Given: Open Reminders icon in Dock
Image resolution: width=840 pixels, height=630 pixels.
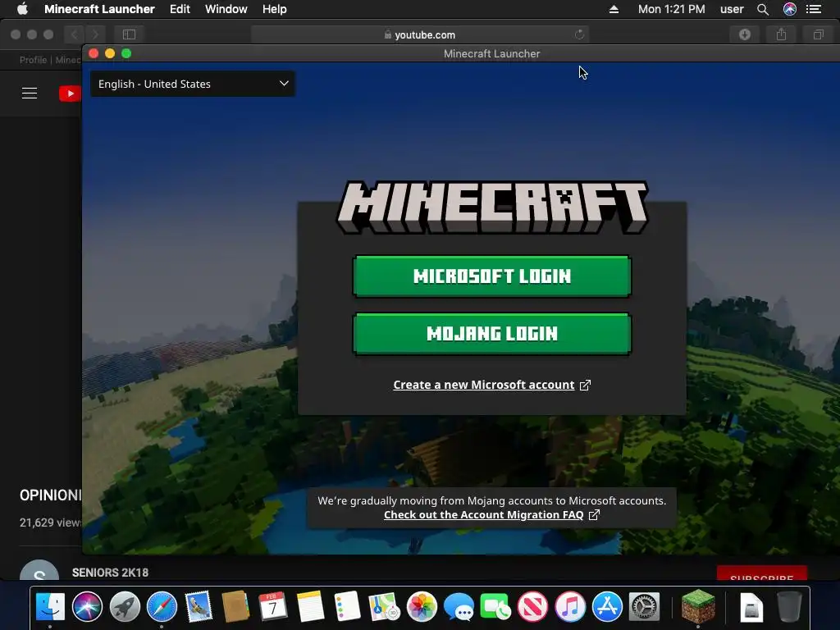Looking at the screenshot, I should 347,607.
